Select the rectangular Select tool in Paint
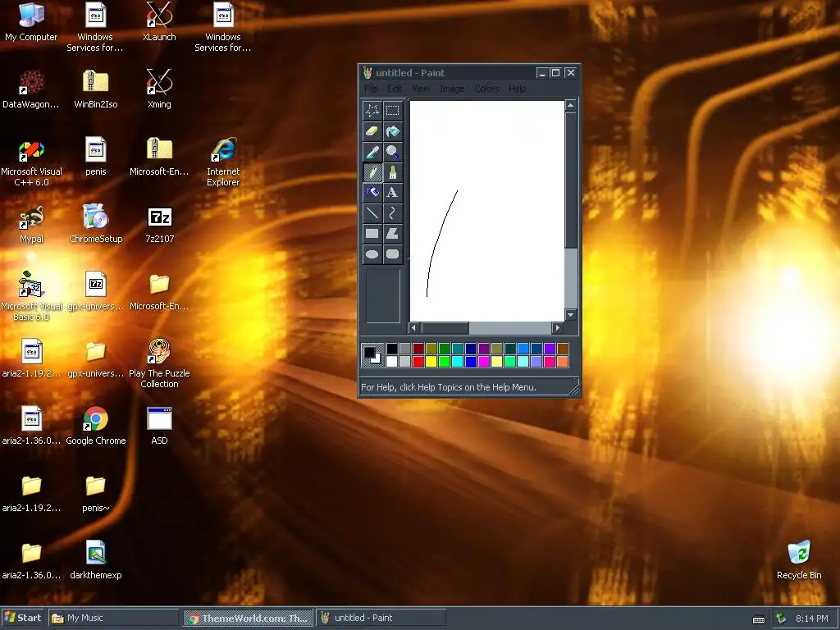 [x=393, y=111]
